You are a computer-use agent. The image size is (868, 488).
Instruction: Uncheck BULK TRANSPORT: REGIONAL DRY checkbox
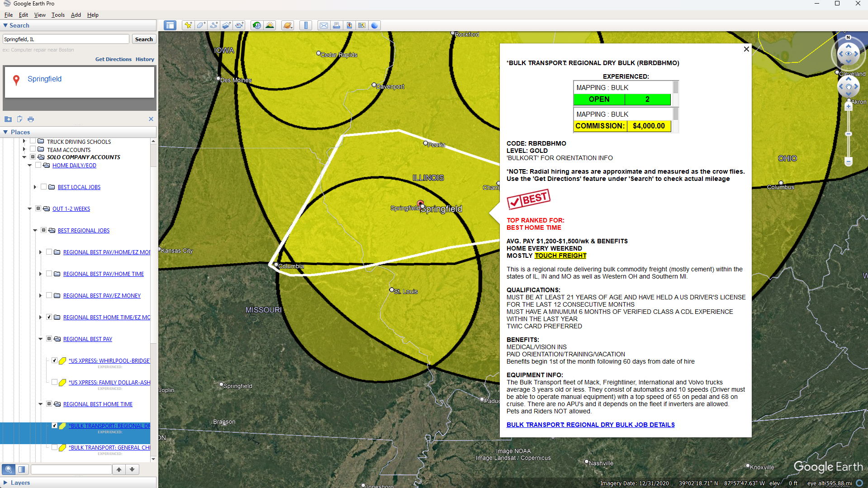(54, 426)
